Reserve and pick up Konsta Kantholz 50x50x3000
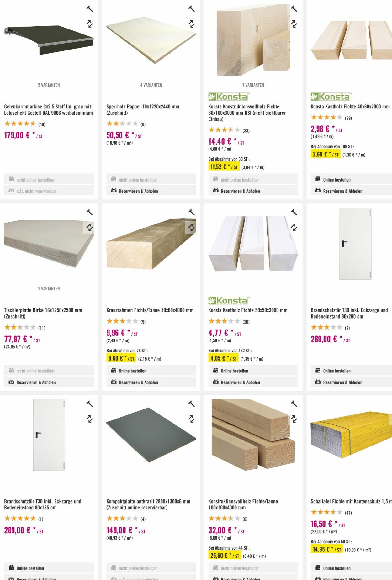The image size is (392, 580). tap(253, 382)
